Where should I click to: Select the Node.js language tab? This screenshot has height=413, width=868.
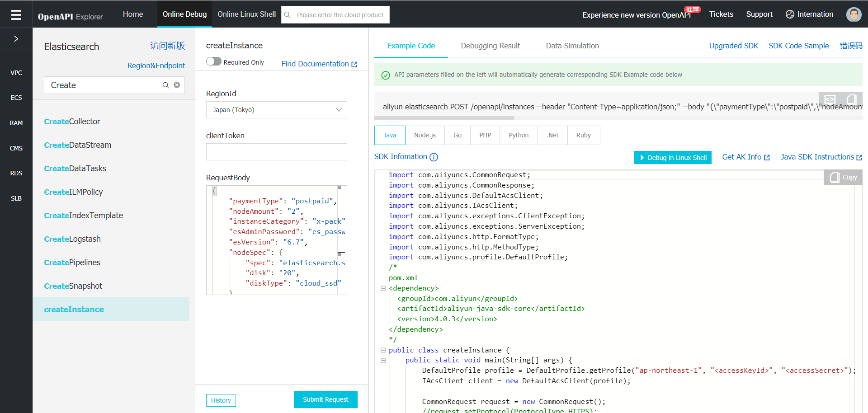coord(425,135)
